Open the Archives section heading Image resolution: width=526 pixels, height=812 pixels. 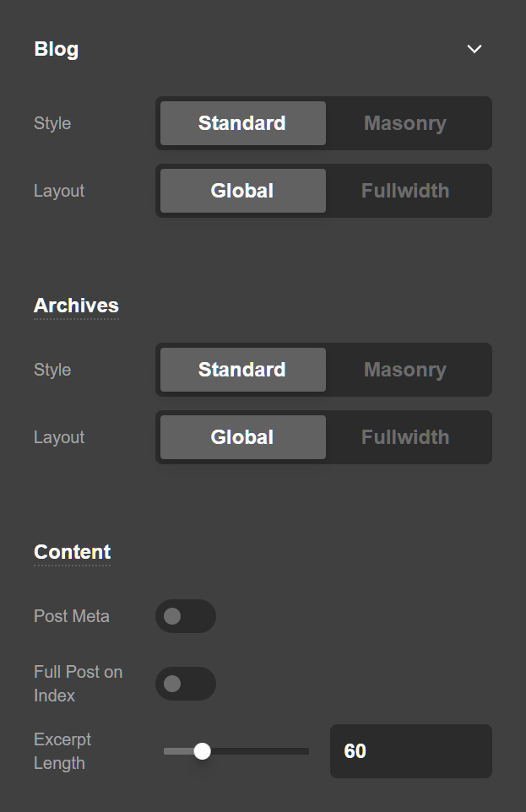coord(76,305)
